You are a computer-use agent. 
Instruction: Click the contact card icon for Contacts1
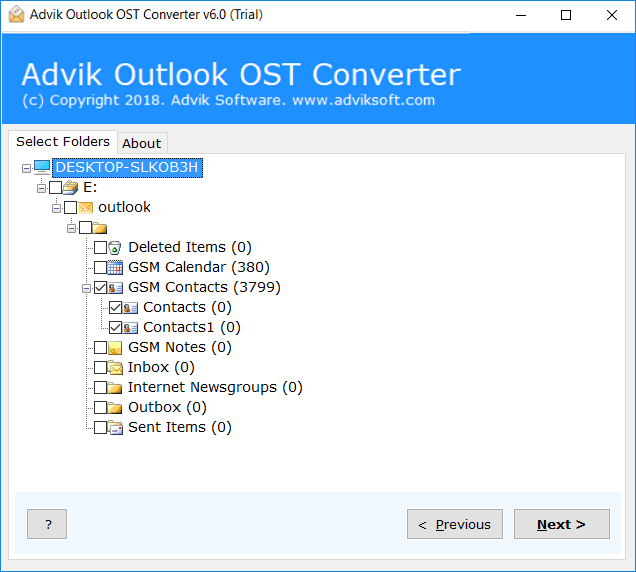tap(131, 327)
